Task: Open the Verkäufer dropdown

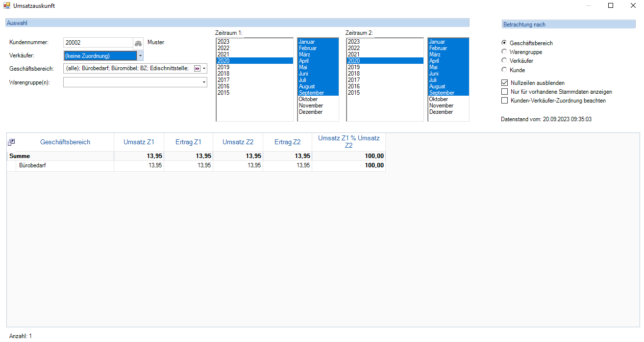Action: [140, 56]
